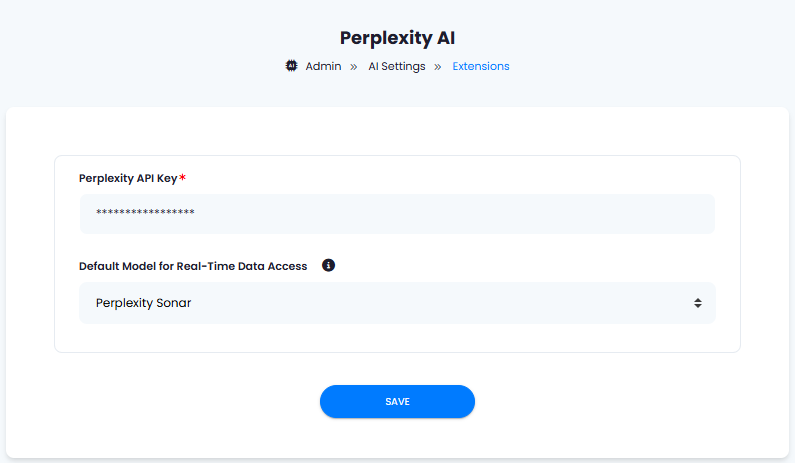Click the chevron separator after AI Settings
The image size is (795, 463).
438,67
